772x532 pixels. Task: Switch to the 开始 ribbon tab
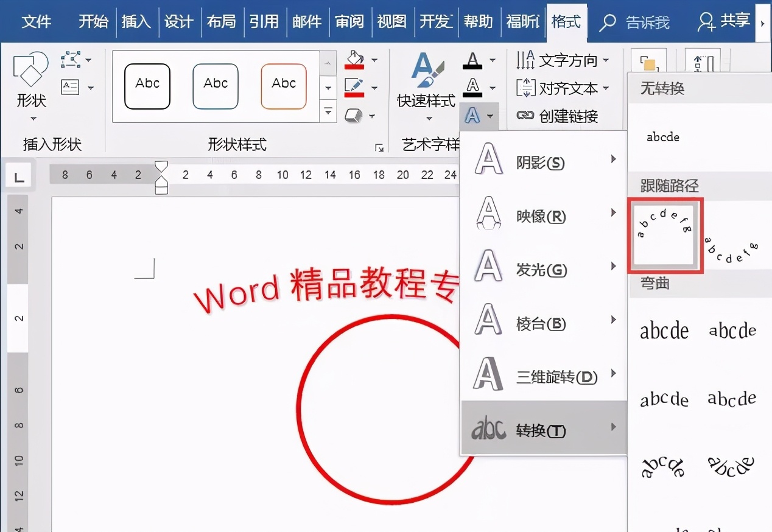pyautogui.click(x=93, y=23)
